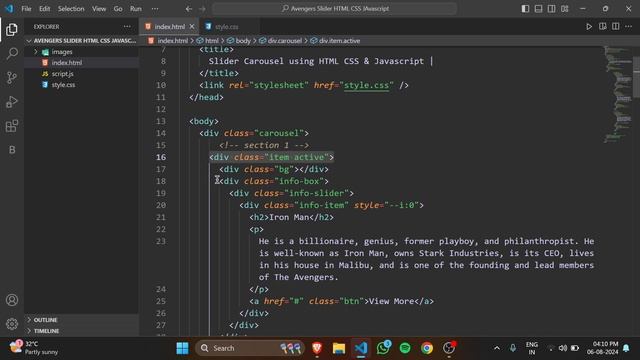Viewport: 640px width, 360px height.
Task: Click the View More anchor text
Action: 391,301
